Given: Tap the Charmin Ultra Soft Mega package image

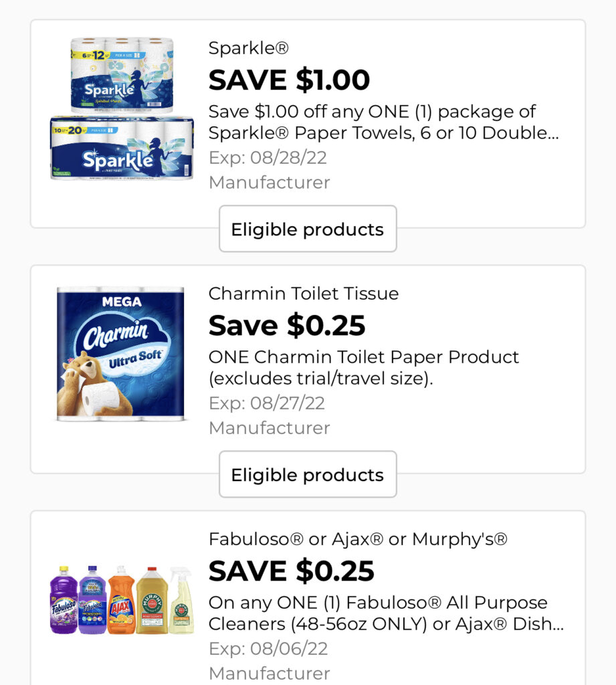Looking at the screenshot, I should tap(120, 355).
